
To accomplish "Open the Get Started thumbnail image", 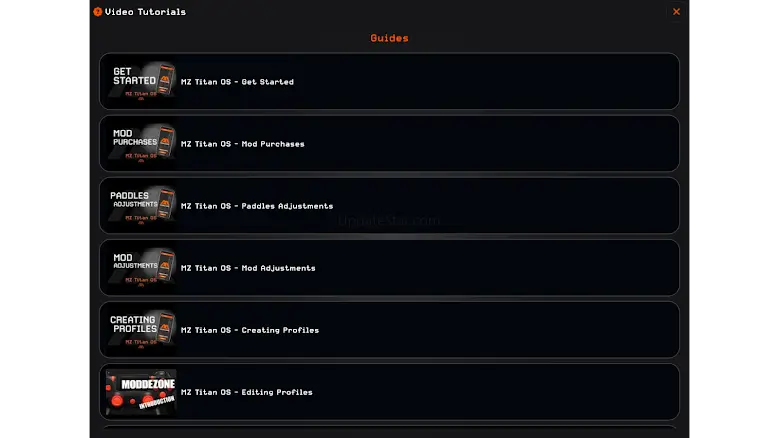I will pyautogui.click(x=142, y=81).
